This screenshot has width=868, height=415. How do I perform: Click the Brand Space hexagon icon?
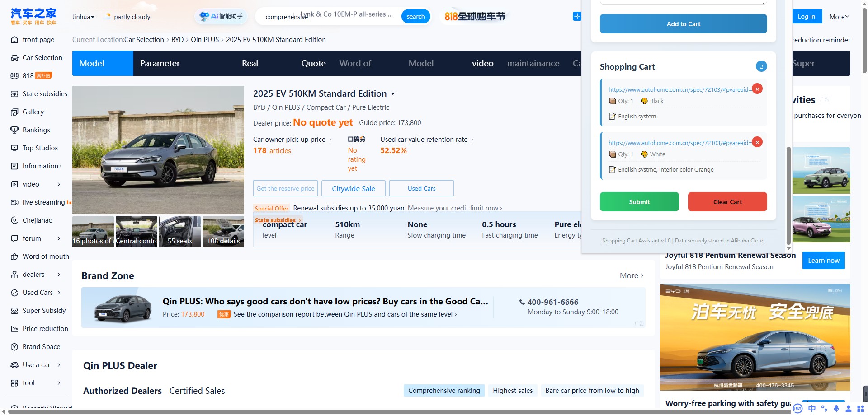14,347
